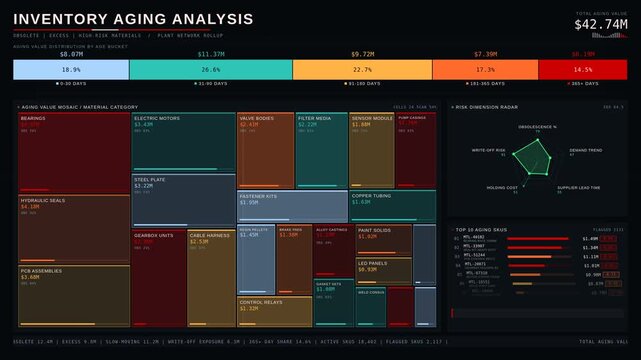Open the Steel Plate treemap tile
The width and height of the screenshot is (641, 360).
point(184,201)
